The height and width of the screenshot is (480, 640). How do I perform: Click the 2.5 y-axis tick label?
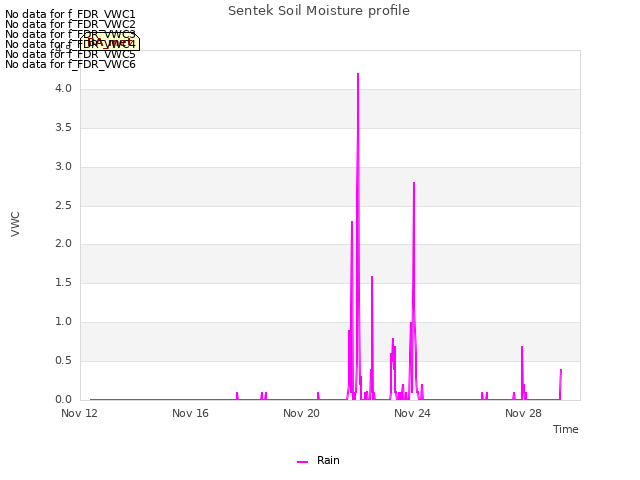tap(64, 205)
